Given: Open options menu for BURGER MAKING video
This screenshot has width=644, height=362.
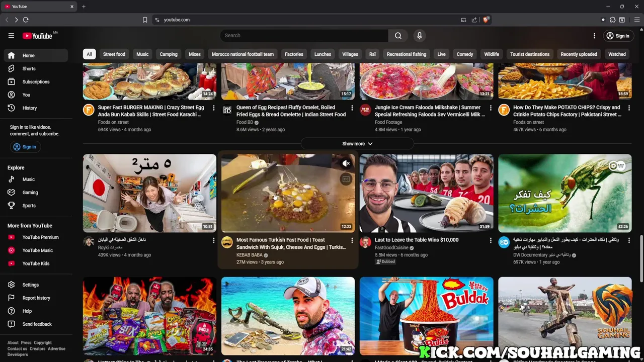Looking at the screenshot, I should (213, 108).
